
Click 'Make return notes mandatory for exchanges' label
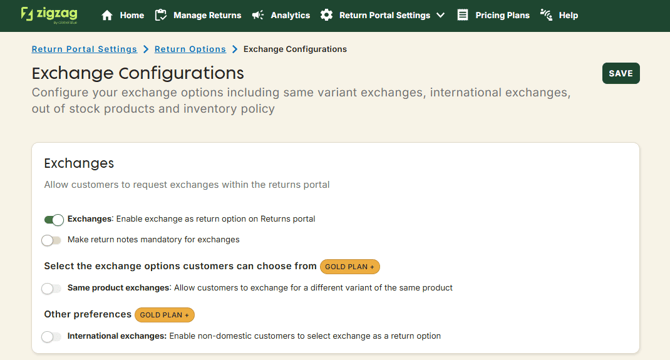153,240
